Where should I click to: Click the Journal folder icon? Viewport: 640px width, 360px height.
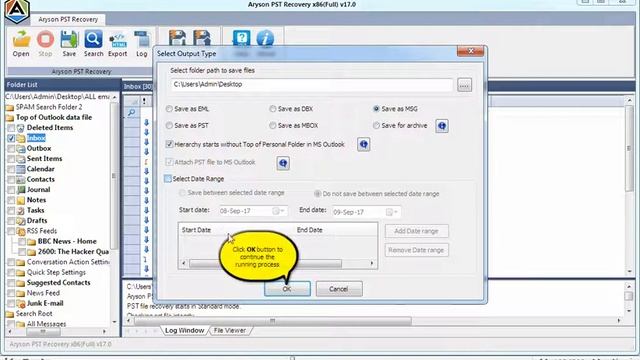click(20, 190)
